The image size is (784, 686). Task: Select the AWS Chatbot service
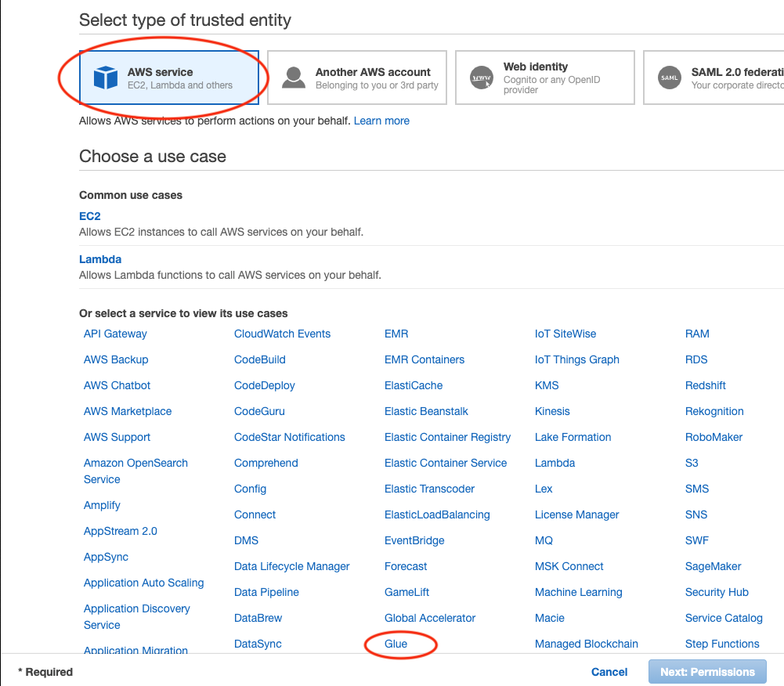point(117,385)
